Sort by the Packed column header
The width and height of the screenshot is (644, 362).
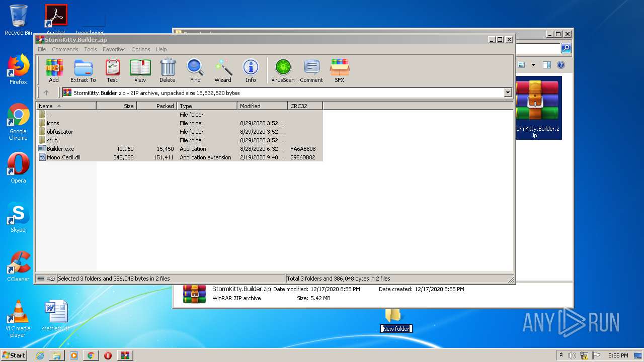point(156,106)
